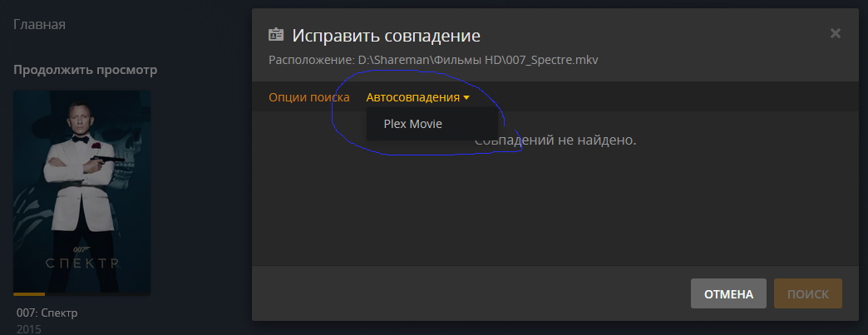
Task: Click the 2015 year under the movie title
Action: click(29, 329)
